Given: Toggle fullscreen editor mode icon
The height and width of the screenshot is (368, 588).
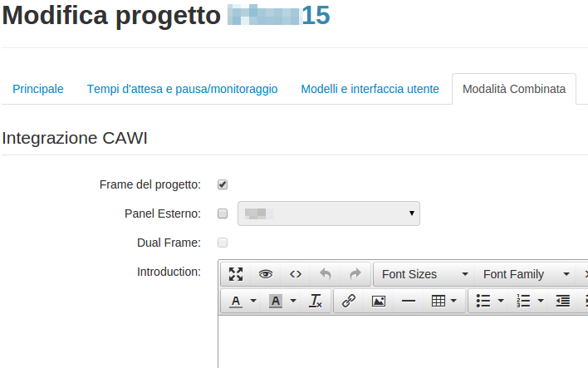Looking at the screenshot, I should click(236, 274).
